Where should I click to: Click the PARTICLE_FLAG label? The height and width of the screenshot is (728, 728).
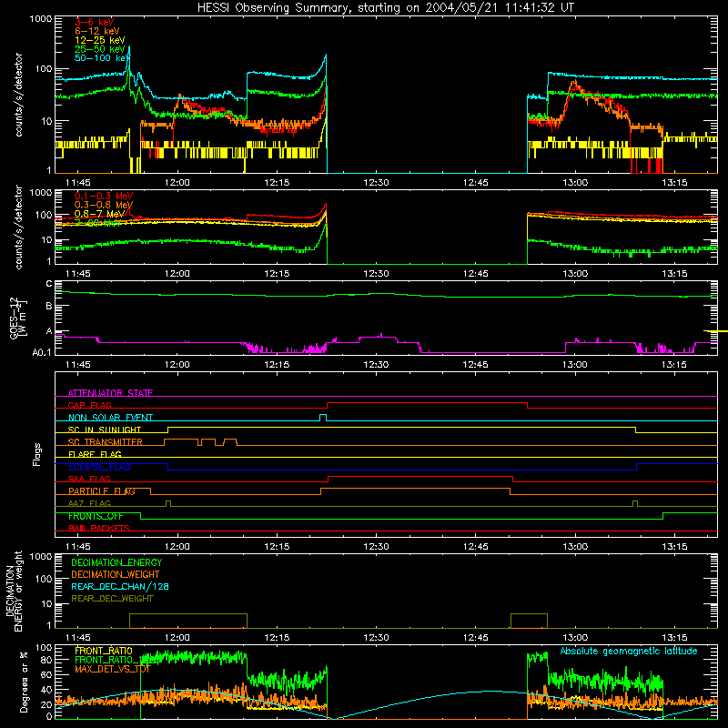pos(102,490)
